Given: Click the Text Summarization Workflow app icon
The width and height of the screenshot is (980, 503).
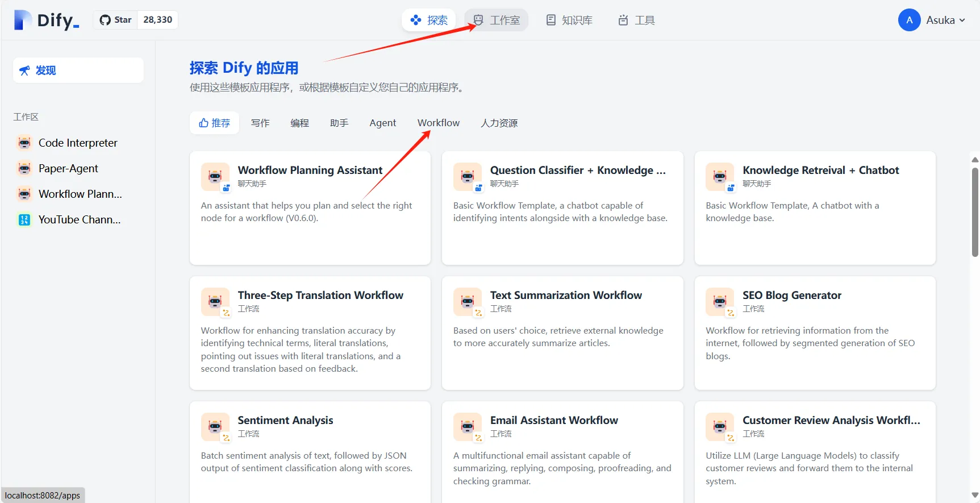Looking at the screenshot, I should pos(468,302).
